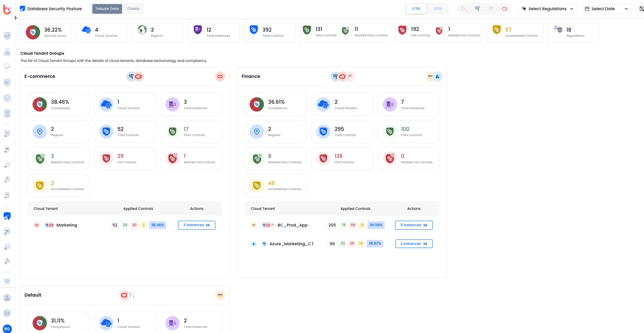This screenshot has height=333, width=644.
Task: Switch to OTG view toggle
Action: pos(437,9)
